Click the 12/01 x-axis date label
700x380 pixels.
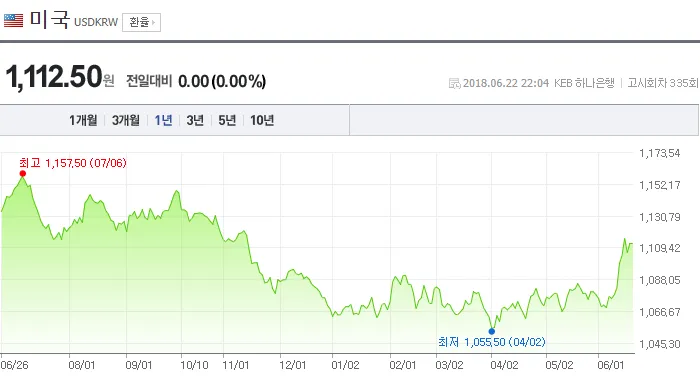(293, 365)
